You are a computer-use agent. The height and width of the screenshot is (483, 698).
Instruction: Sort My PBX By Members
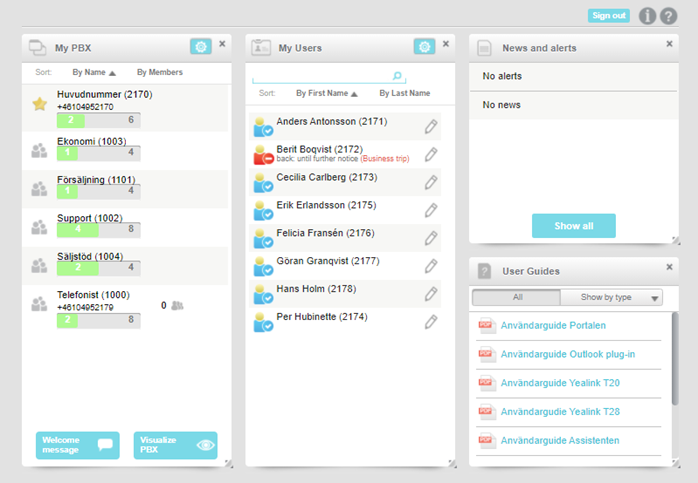160,72
